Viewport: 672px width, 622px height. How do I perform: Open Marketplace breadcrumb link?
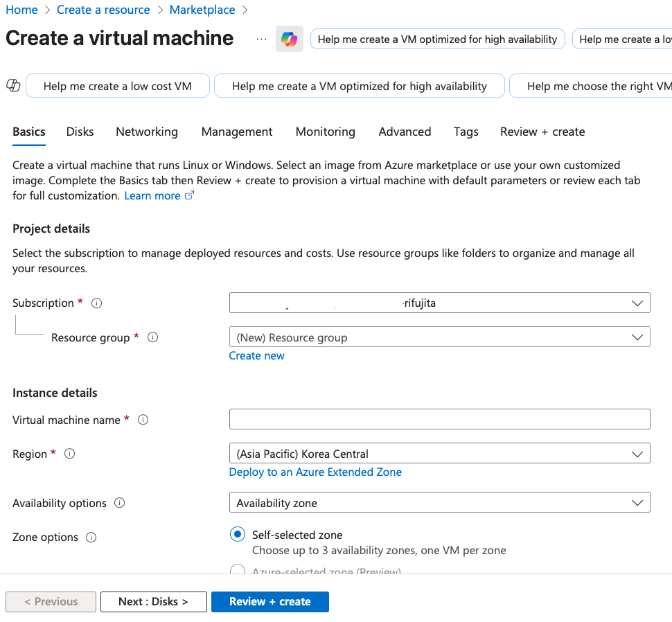[202, 10]
